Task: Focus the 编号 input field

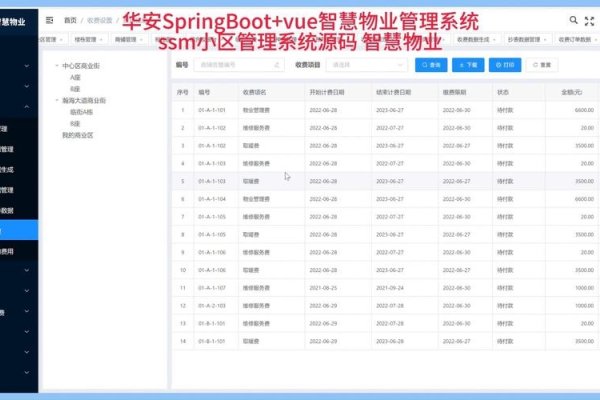Action: coord(239,65)
